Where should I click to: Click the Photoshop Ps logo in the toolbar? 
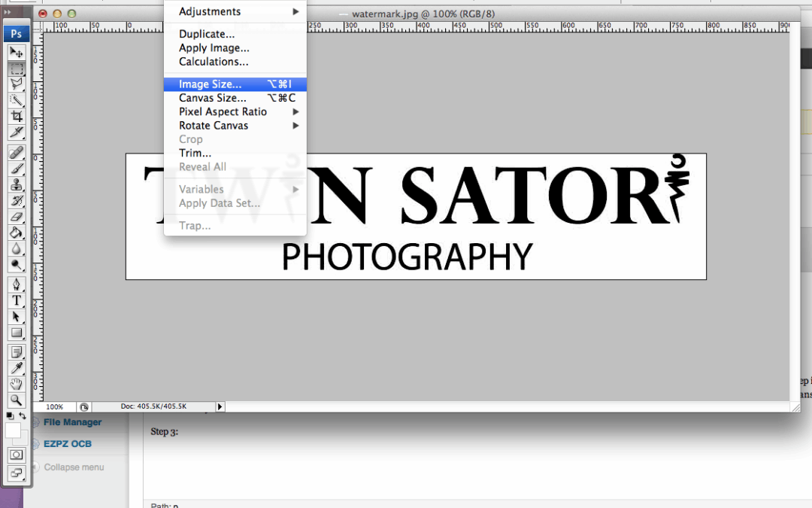(x=16, y=34)
